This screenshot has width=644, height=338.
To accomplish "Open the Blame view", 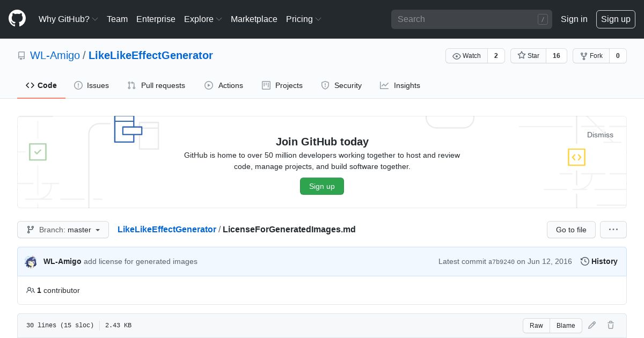I will point(566,326).
